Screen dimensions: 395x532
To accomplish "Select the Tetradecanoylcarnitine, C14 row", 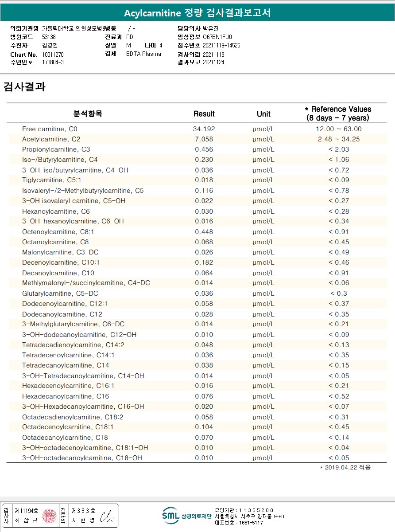I will 197,365.
